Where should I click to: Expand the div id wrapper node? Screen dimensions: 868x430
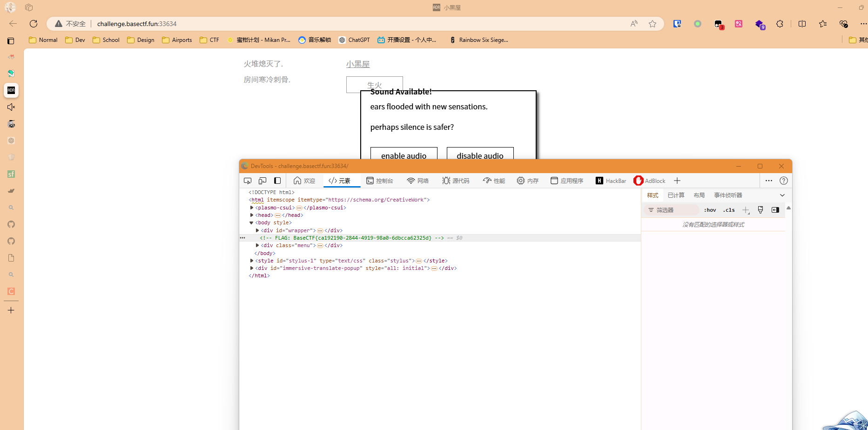pyautogui.click(x=257, y=230)
